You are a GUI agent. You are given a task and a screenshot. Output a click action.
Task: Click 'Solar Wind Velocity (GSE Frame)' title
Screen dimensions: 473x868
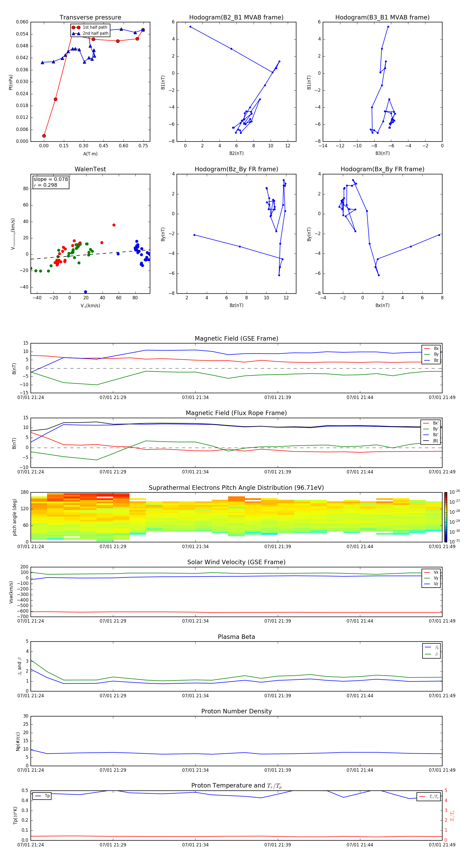(236, 562)
